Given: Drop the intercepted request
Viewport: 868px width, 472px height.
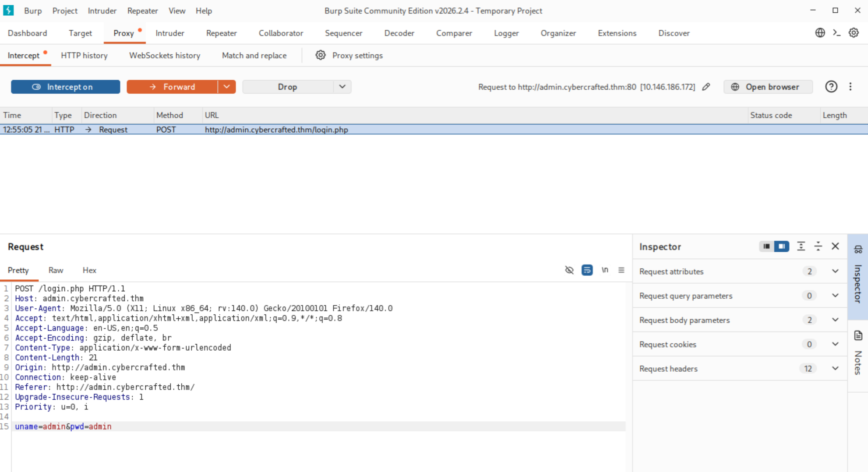Looking at the screenshot, I should coord(288,87).
